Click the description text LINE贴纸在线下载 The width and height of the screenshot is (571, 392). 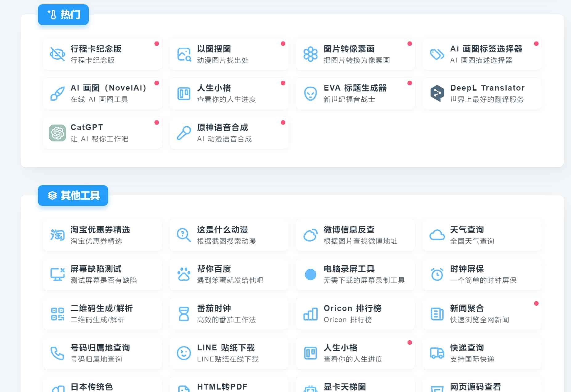pyautogui.click(x=228, y=359)
